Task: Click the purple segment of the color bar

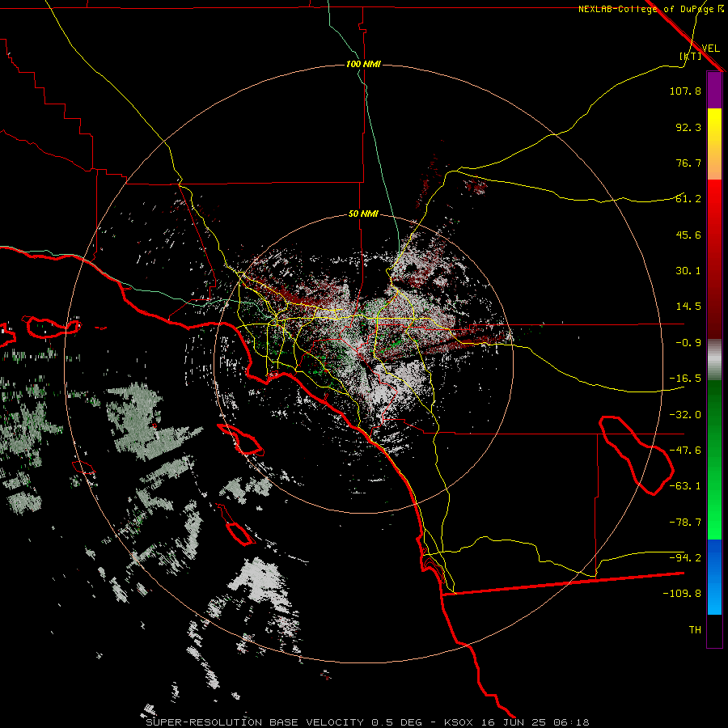Action: pyautogui.click(x=714, y=90)
